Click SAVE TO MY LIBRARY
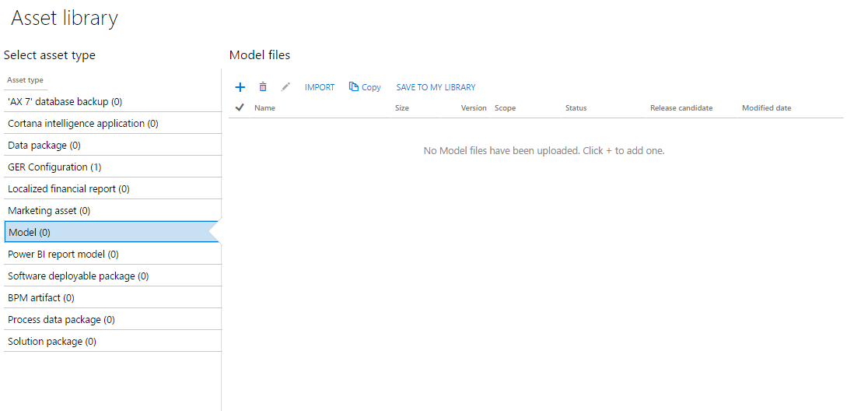Viewport: 868px width, 411px height. (x=436, y=87)
